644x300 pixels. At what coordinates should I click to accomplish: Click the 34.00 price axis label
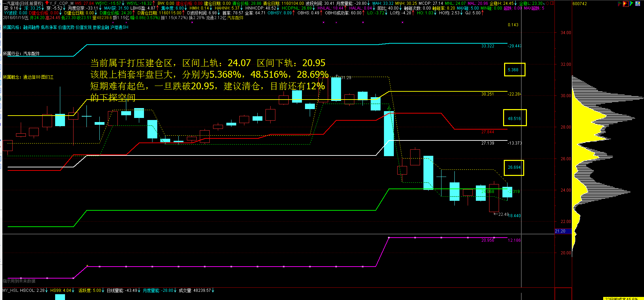click(566, 33)
